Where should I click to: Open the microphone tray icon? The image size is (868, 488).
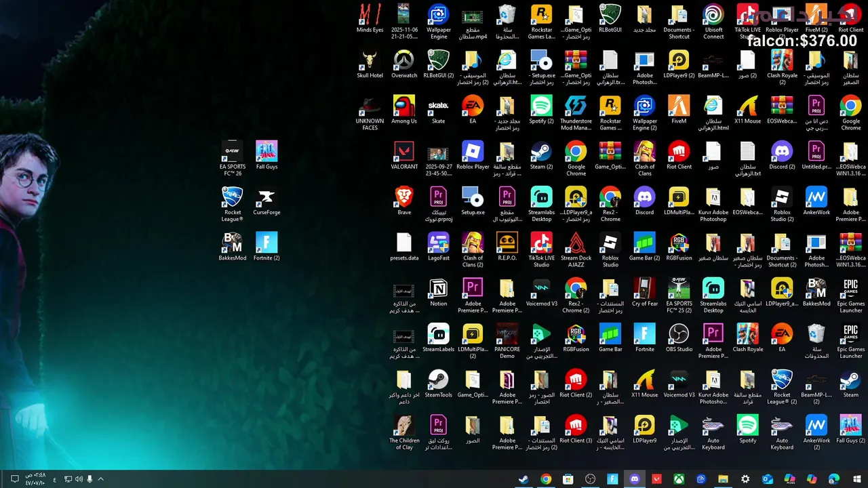[x=90, y=479]
